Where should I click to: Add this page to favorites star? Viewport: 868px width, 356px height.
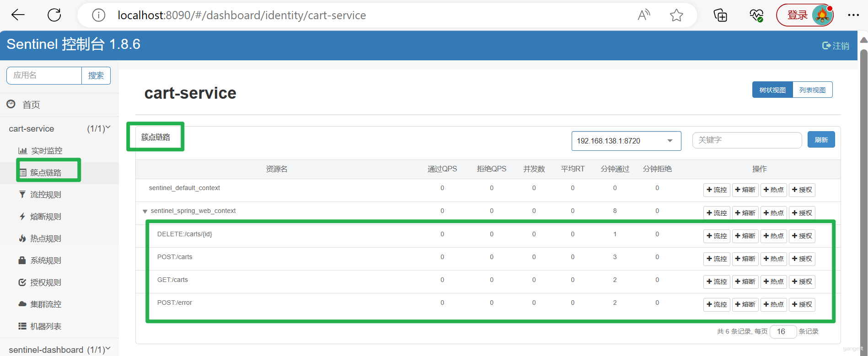[x=676, y=15]
